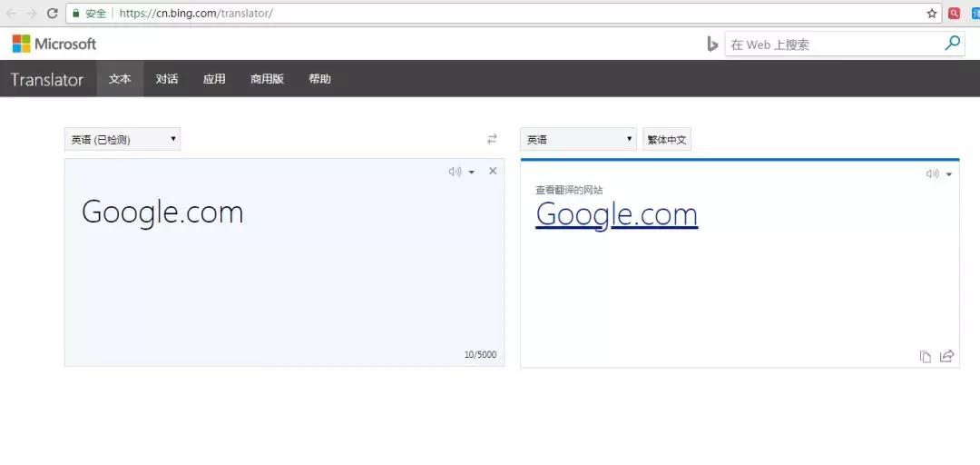The width and height of the screenshot is (980, 465).
Task: Open the 商用版 menu item
Action: pos(267,79)
